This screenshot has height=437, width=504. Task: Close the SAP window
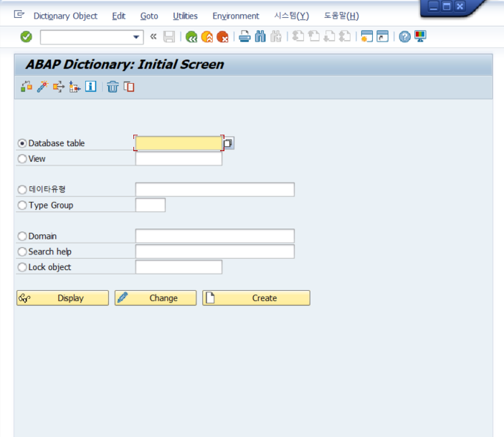[460, 6]
